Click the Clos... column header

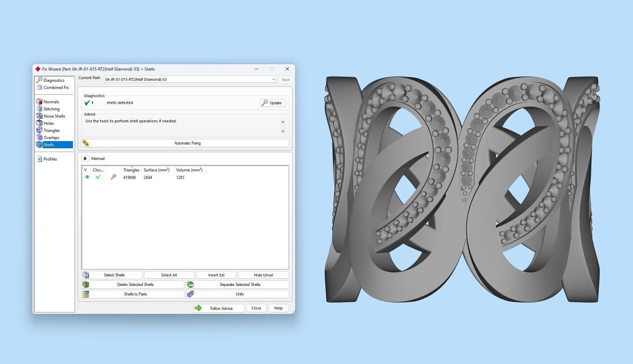(98, 170)
